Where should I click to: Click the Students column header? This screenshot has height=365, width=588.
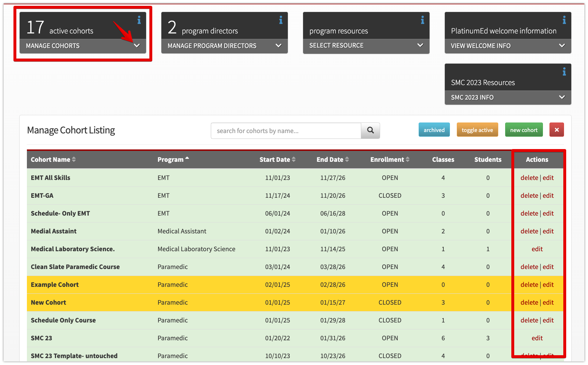coord(488,160)
